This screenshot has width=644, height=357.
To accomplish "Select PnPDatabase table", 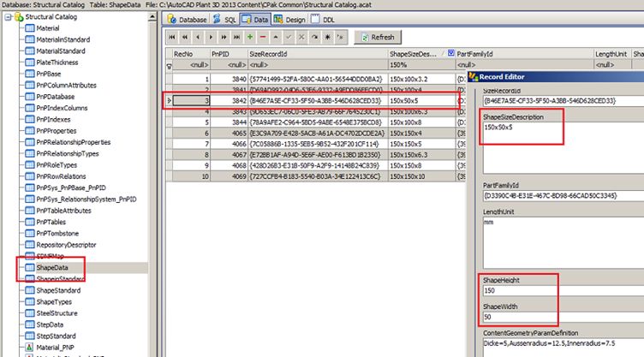I will [56, 97].
